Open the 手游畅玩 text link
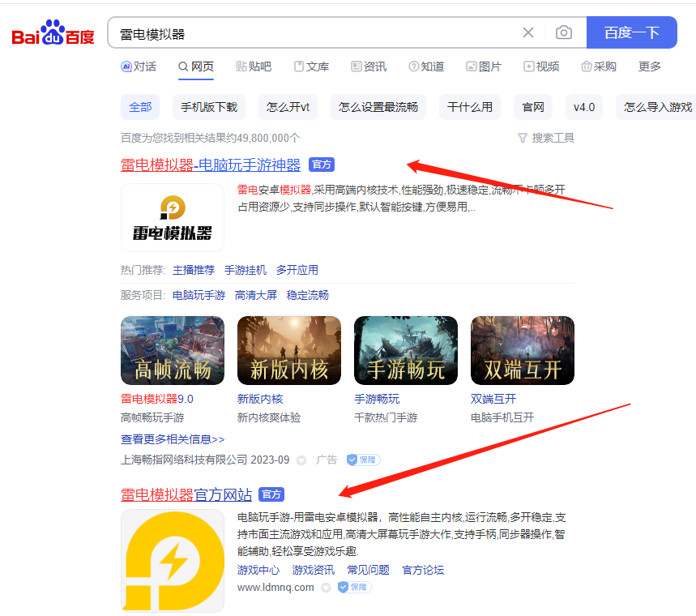Image resolution: width=696 pixels, height=616 pixels. (377, 399)
